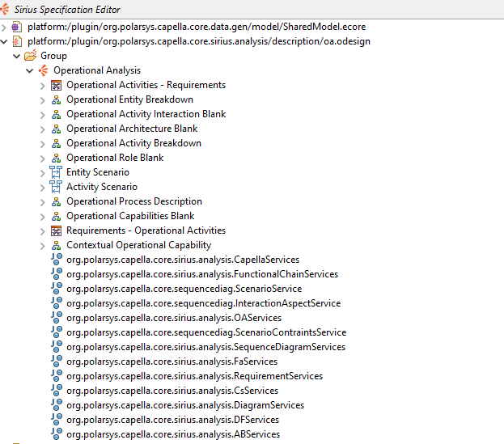The height and width of the screenshot is (444, 504).
Task: Select the SharedModel.ecore platform path
Action: (x=197, y=27)
